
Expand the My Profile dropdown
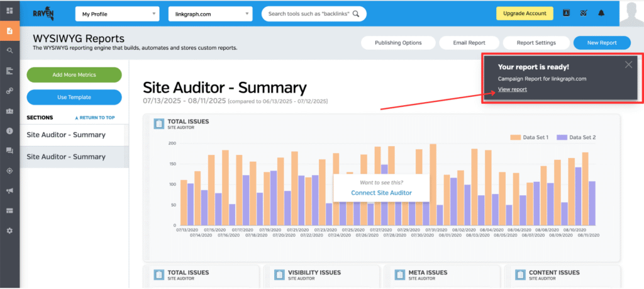point(118,14)
